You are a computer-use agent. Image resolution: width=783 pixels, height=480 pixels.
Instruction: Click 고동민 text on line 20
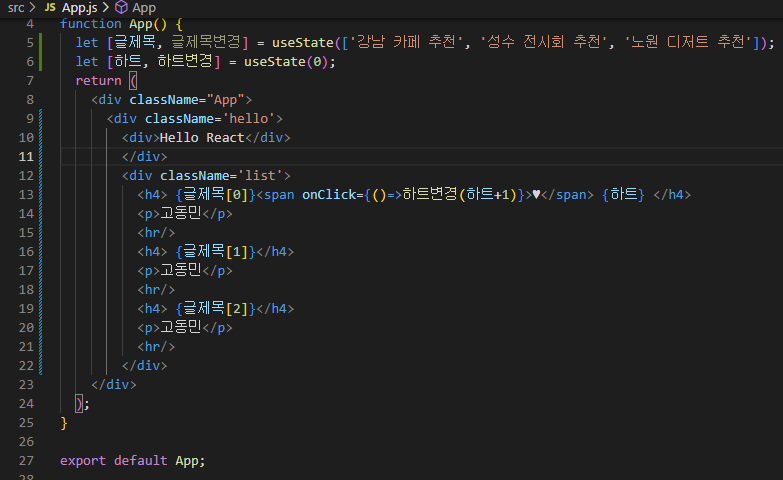180,327
